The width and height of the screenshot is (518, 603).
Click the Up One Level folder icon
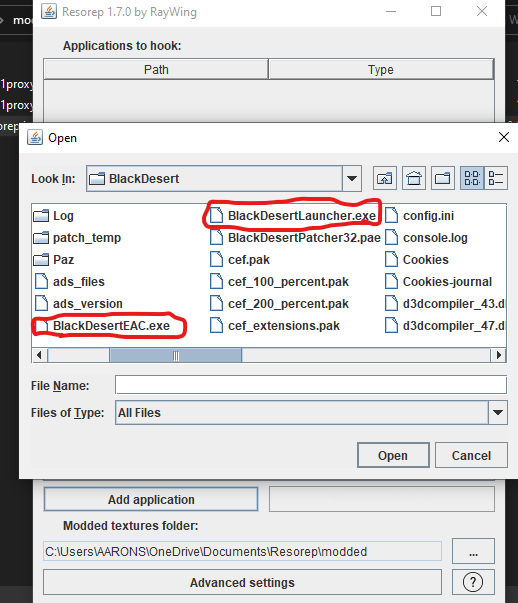[385, 178]
